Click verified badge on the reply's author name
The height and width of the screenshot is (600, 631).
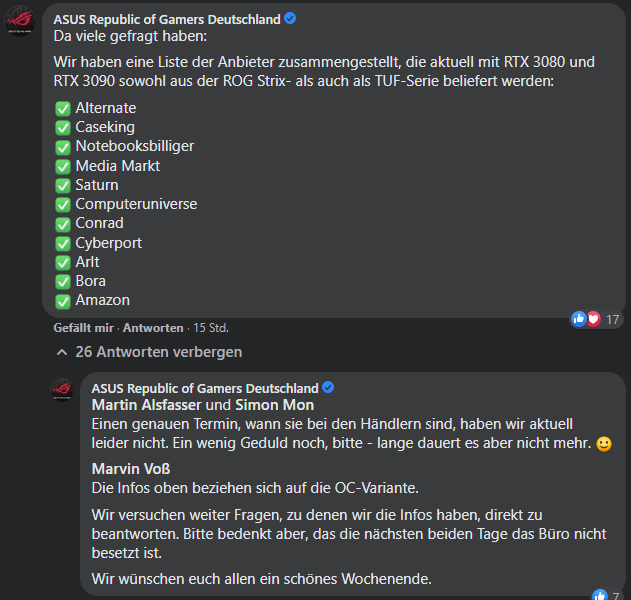coord(327,388)
